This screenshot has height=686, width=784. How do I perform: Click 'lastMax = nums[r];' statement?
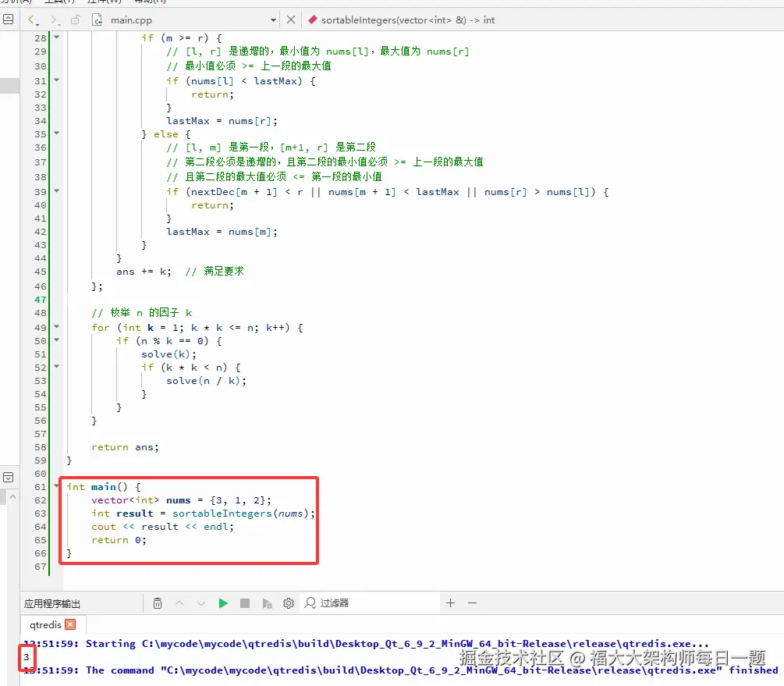pyautogui.click(x=222, y=121)
